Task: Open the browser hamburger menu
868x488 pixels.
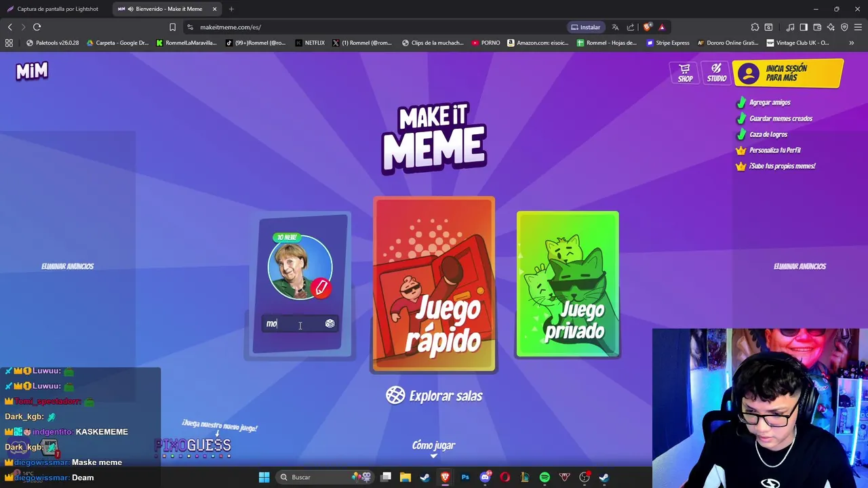Action: (858, 27)
